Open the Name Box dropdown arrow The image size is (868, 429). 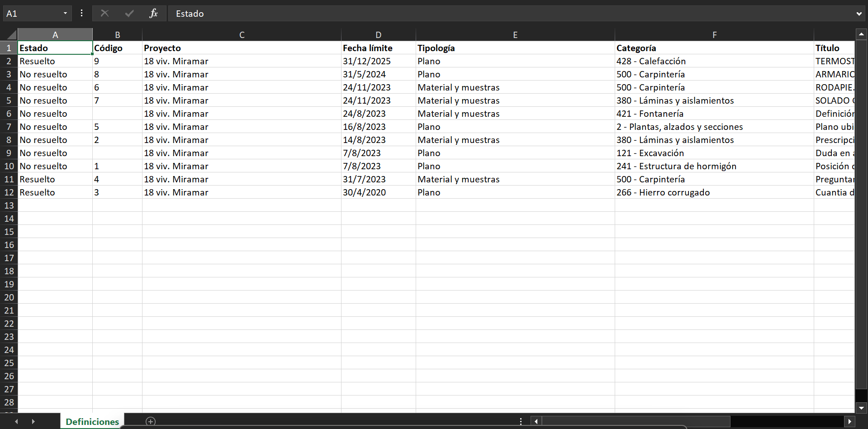click(x=65, y=14)
